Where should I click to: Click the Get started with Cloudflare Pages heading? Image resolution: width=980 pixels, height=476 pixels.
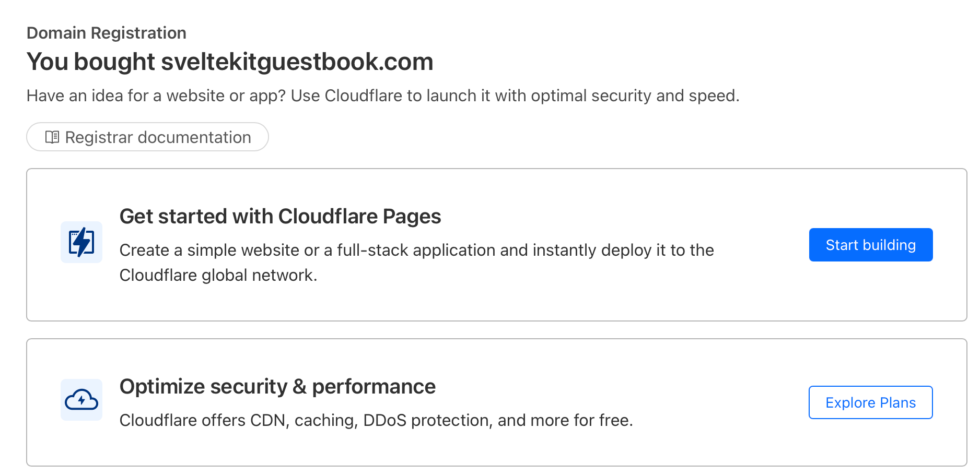click(281, 216)
